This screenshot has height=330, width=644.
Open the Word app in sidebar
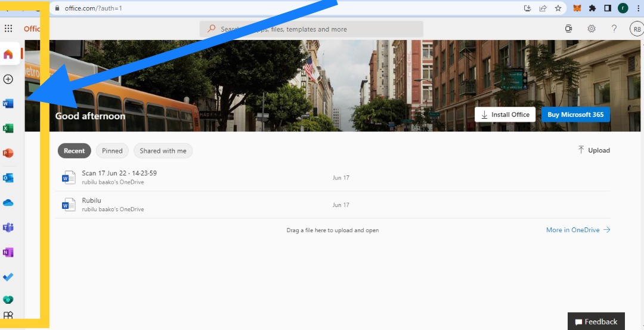click(x=8, y=104)
